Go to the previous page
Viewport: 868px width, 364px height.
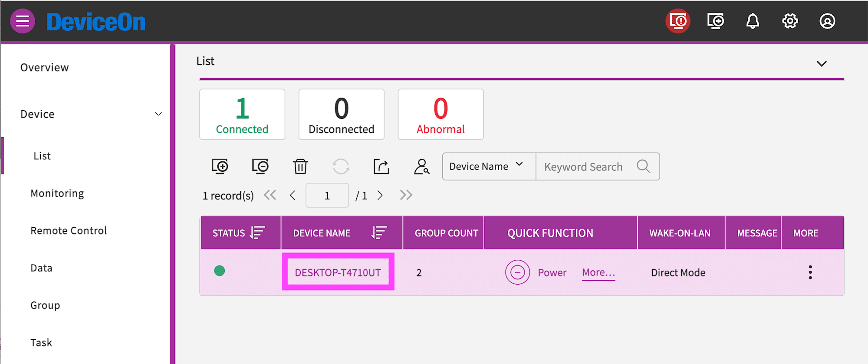[293, 195]
